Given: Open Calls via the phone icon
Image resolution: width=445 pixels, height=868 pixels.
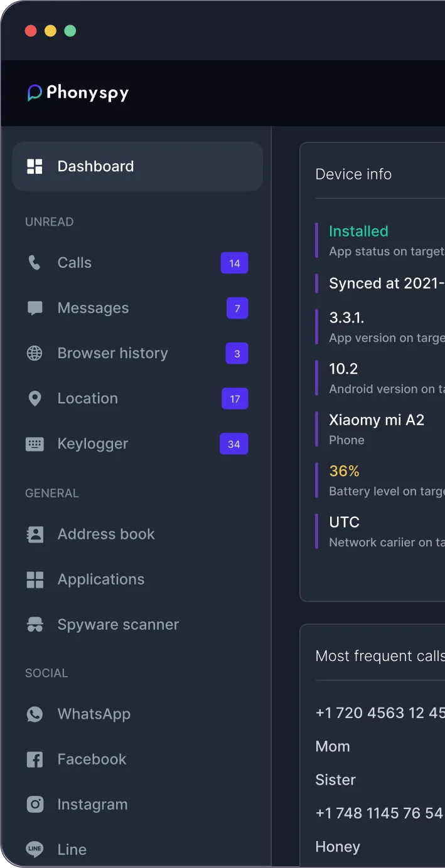Looking at the screenshot, I should coord(35,263).
